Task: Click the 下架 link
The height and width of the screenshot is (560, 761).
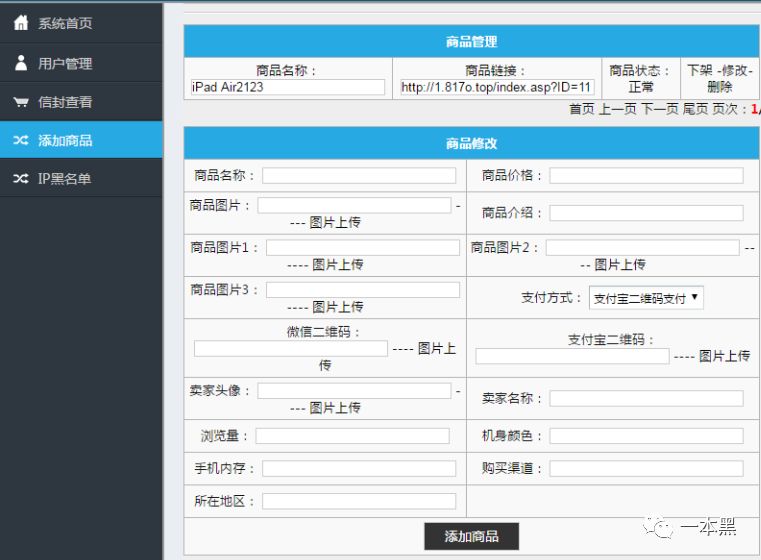Action: [699, 70]
